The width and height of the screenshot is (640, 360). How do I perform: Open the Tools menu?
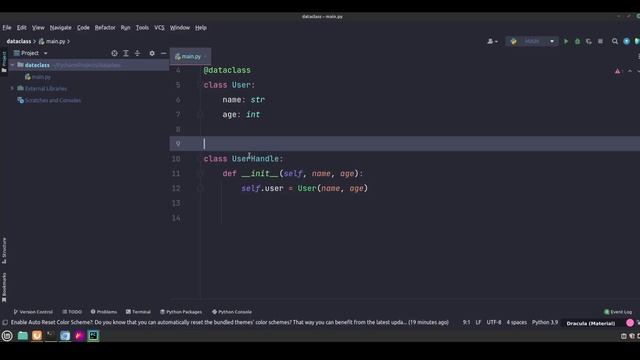[x=142, y=28]
